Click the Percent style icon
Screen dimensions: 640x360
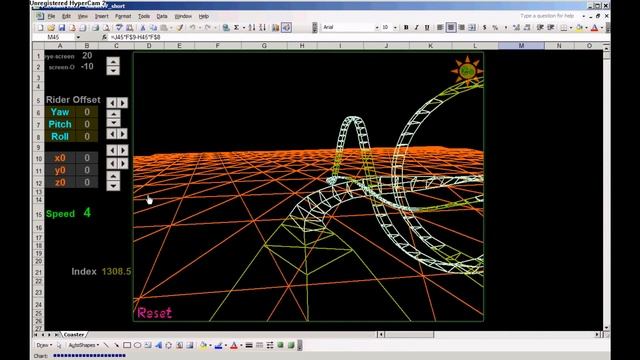[495, 27]
